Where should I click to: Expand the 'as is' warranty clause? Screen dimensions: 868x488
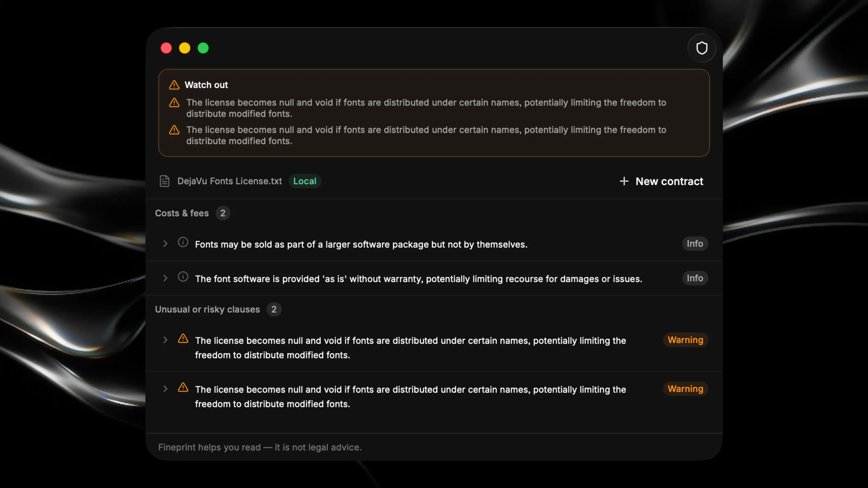point(165,278)
